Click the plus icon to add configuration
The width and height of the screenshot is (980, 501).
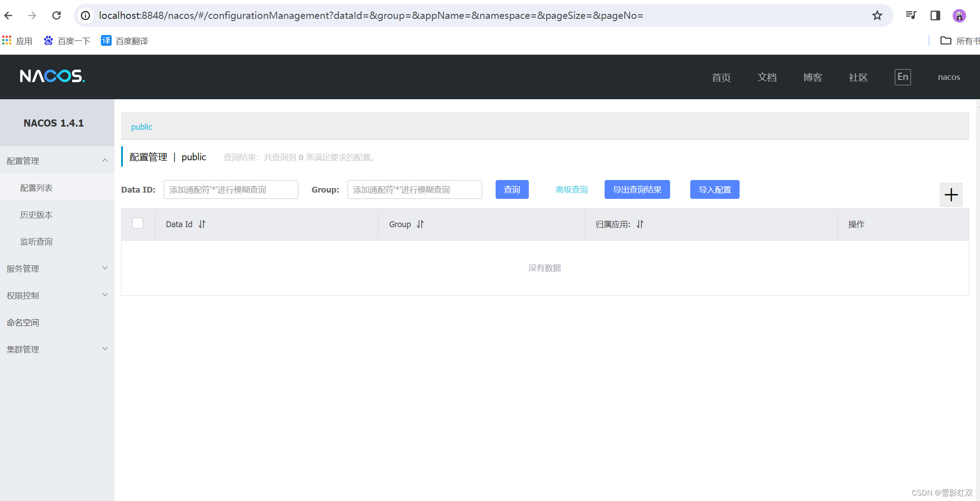pyautogui.click(x=951, y=195)
